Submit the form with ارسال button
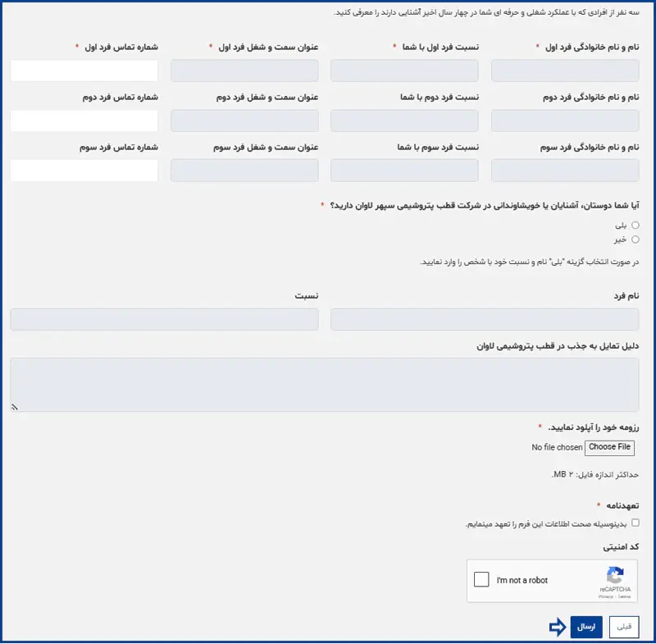The height and width of the screenshot is (644, 656). [586, 627]
